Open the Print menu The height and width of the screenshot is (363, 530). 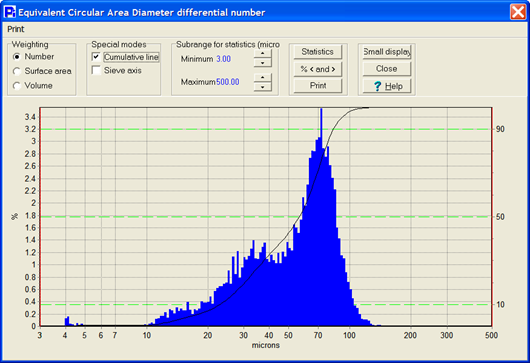(16, 29)
